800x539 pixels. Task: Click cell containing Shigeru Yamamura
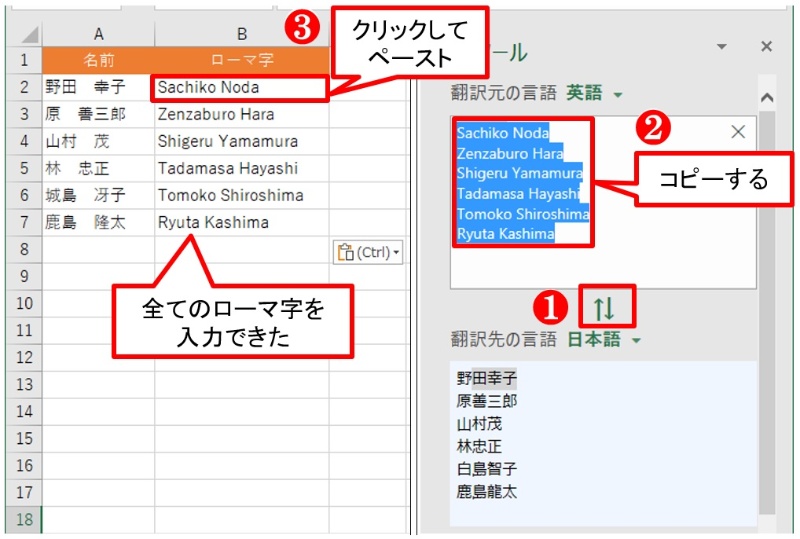242,141
